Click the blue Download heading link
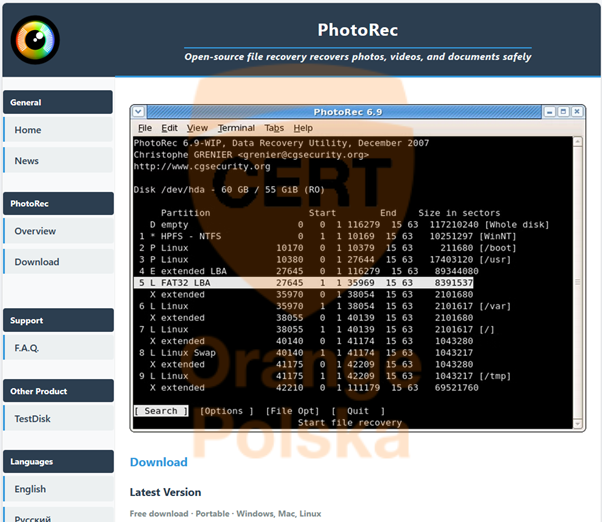 (x=158, y=462)
